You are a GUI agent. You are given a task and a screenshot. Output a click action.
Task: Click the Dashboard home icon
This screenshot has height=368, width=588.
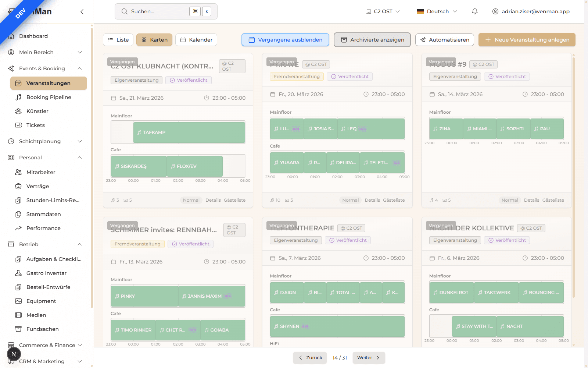11,36
